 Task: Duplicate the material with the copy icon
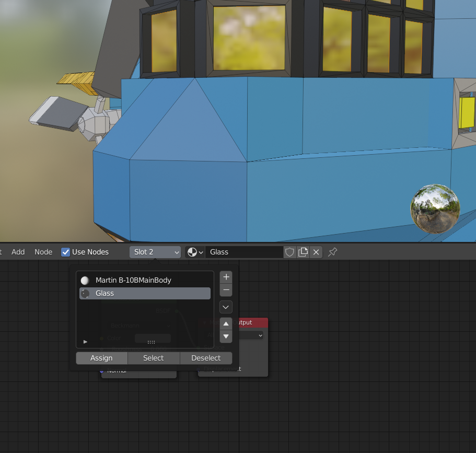click(303, 252)
